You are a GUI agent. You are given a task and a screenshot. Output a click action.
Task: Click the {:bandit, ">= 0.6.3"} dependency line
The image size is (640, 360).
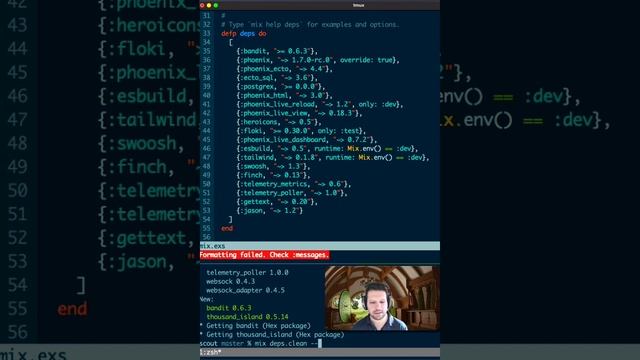pyautogui.click(x=277, y=51)
